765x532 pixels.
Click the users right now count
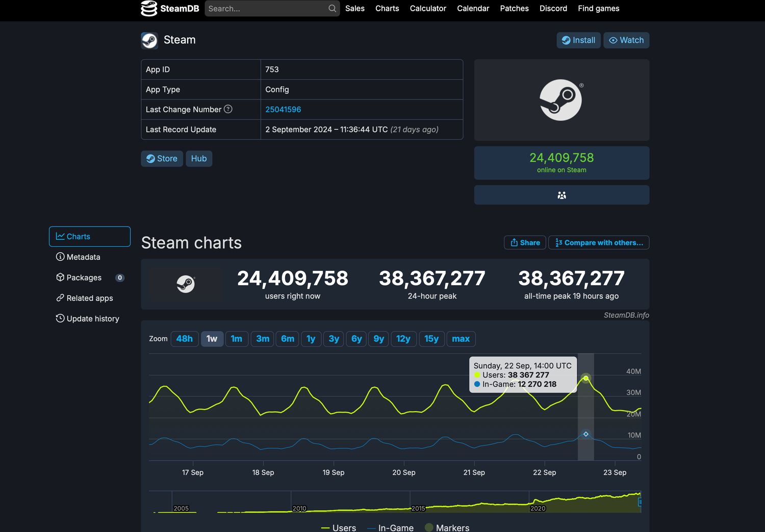click(x=293, y=278)
